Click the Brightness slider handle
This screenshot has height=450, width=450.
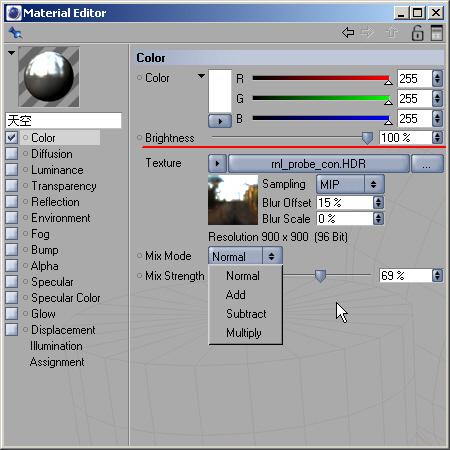coord(367,138)
